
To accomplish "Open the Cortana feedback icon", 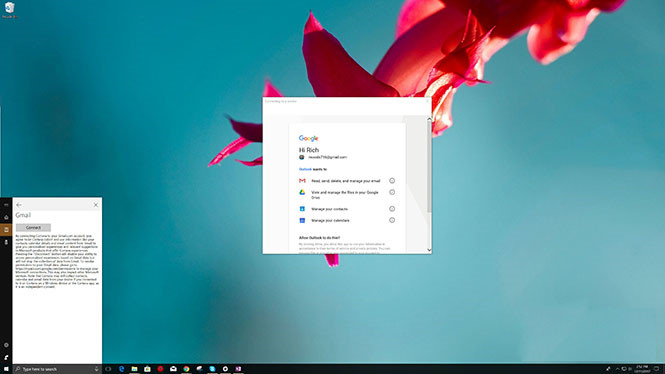I will 6,357.
